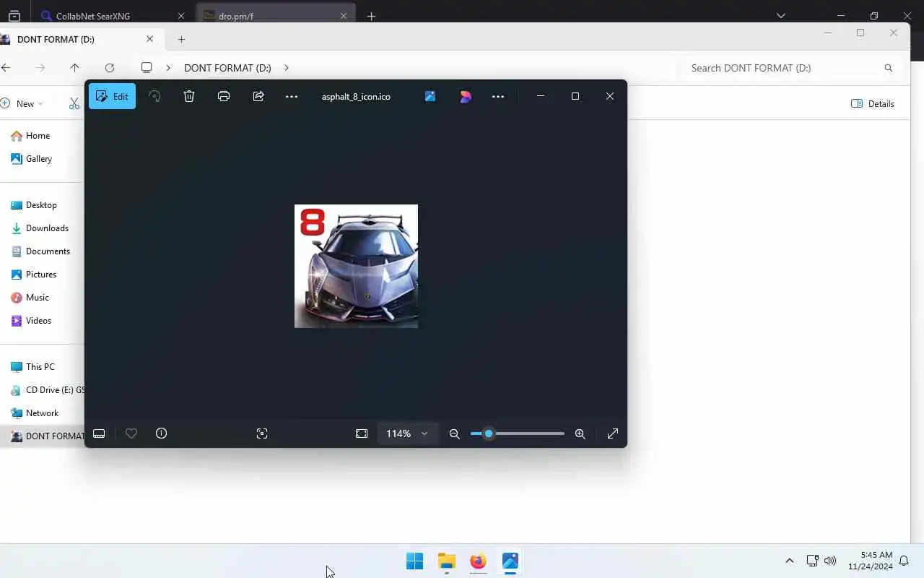
Task: Open See more options next to share
Action: [292, 96]
